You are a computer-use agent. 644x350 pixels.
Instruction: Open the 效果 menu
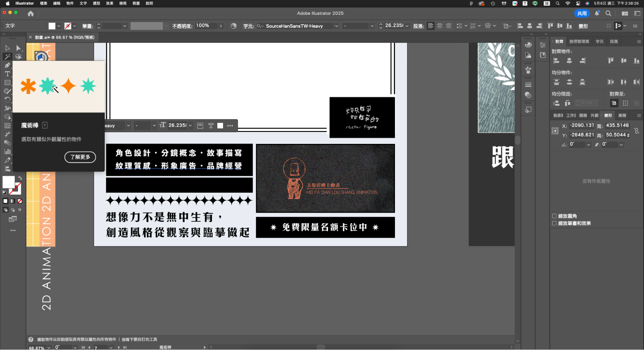coord(110,3)
